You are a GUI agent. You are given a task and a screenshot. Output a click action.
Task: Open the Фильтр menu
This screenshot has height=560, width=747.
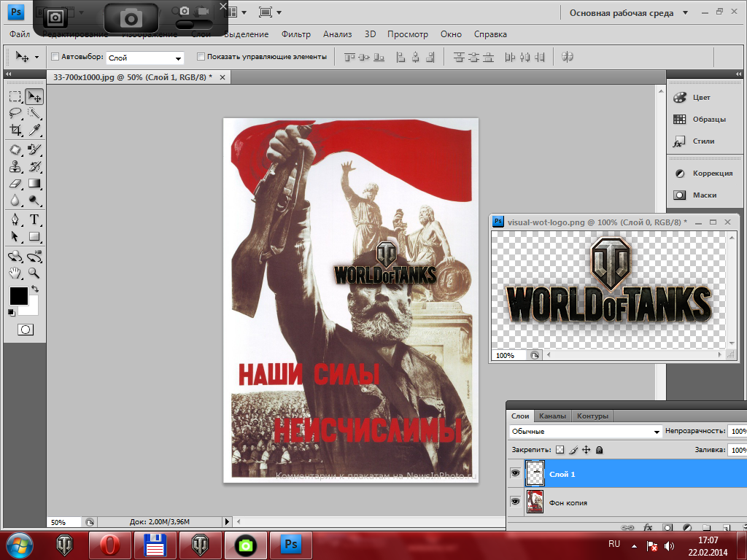(x=296, y=34)
